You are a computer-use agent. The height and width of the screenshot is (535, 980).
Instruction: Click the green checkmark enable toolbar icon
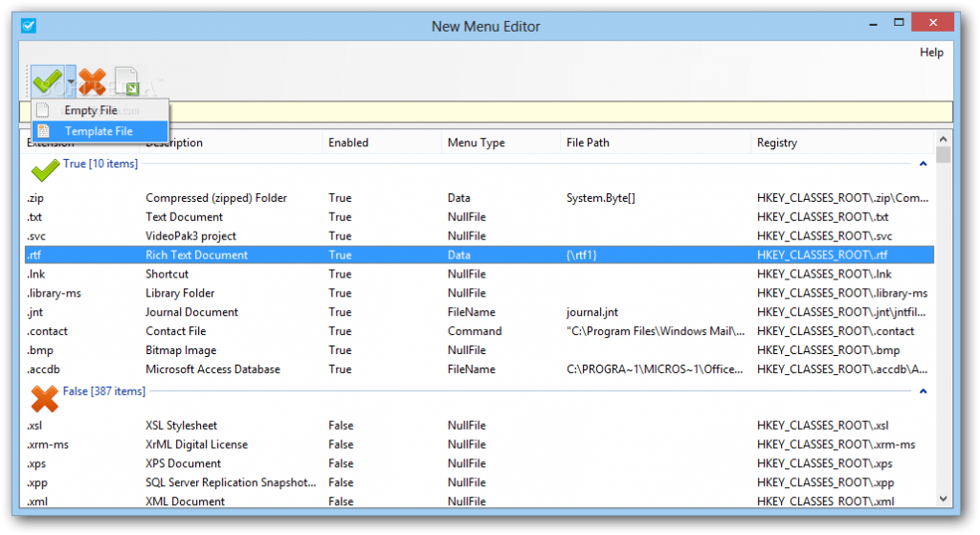point(48,82)
